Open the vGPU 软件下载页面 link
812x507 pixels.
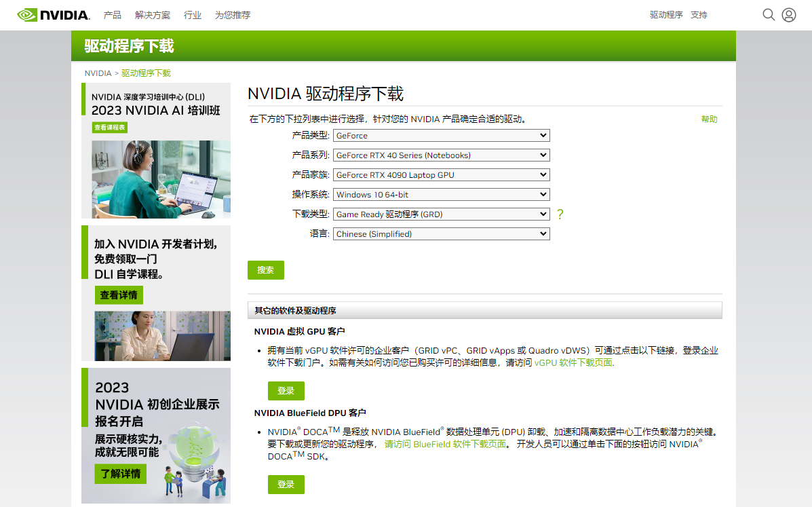click(x=573, y=362)
